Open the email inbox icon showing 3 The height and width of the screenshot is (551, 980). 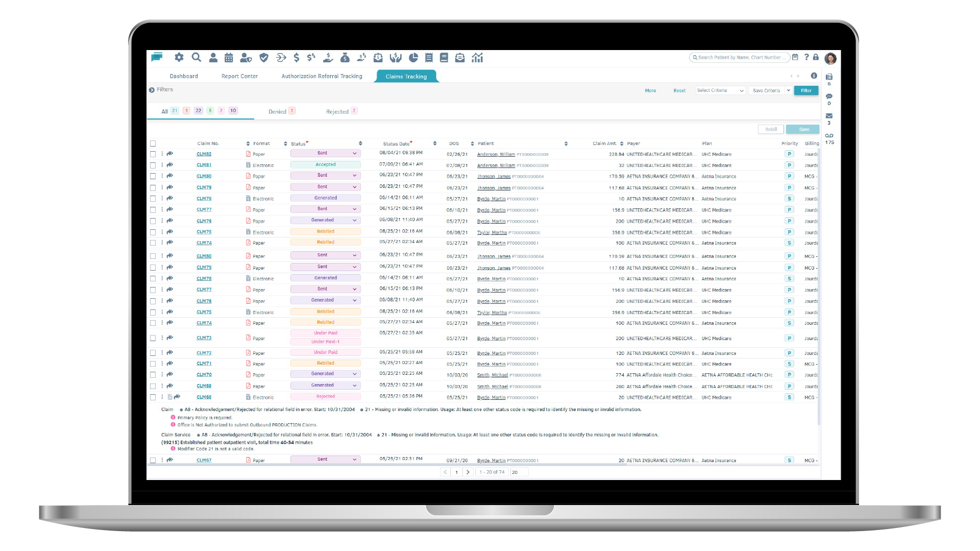tap(829, 115)
